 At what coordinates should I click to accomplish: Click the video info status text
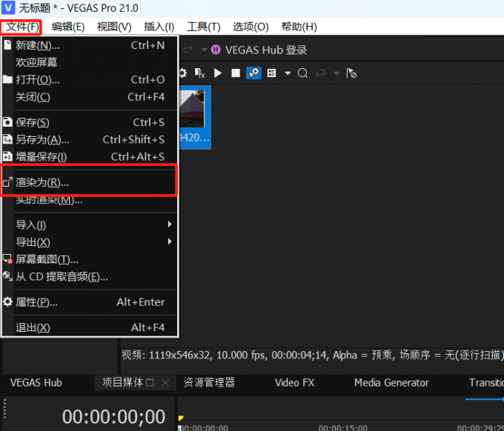pos(312,355)
